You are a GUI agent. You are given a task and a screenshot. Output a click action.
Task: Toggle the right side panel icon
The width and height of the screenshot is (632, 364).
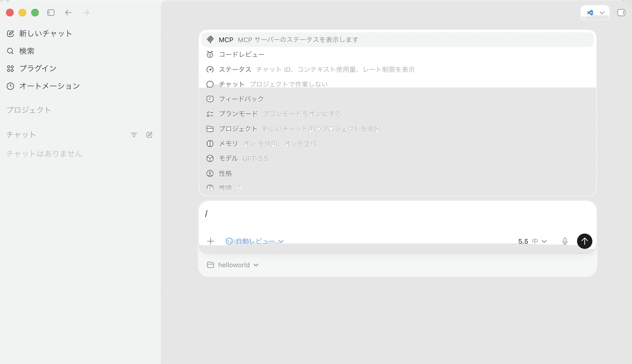coord(621,13)
